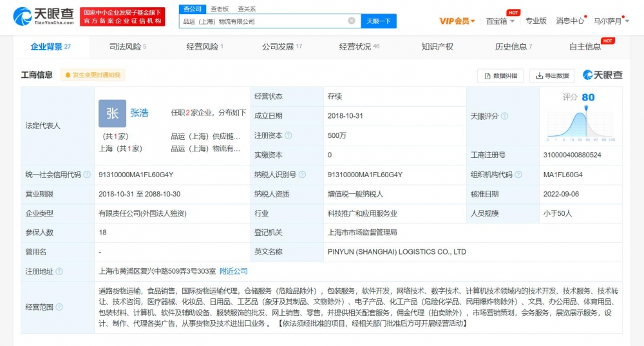Open the 百宝箱 dropdown menu
This screenshot has height=346, width=644.
coord(500,21)
